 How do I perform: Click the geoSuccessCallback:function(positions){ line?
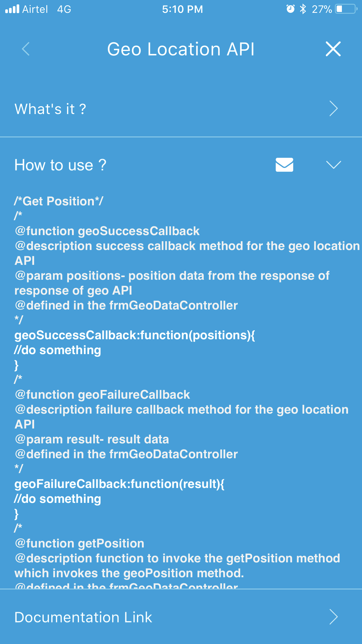[135, 335]
